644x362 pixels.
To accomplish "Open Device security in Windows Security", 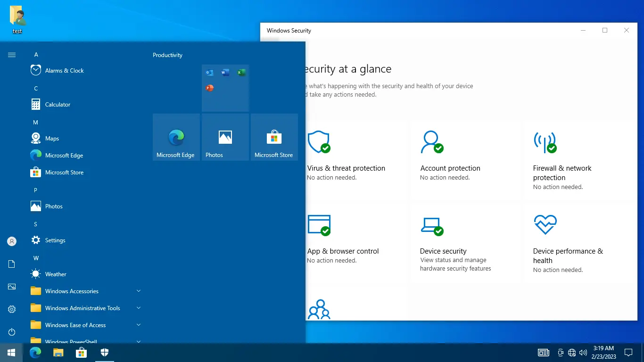I will pos(465,242).
